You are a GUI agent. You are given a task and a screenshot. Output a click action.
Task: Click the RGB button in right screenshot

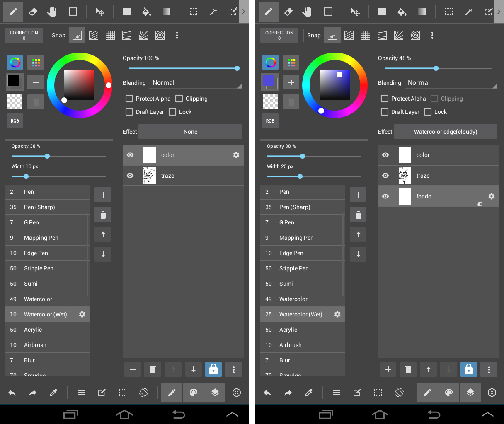tap(270, 121)
